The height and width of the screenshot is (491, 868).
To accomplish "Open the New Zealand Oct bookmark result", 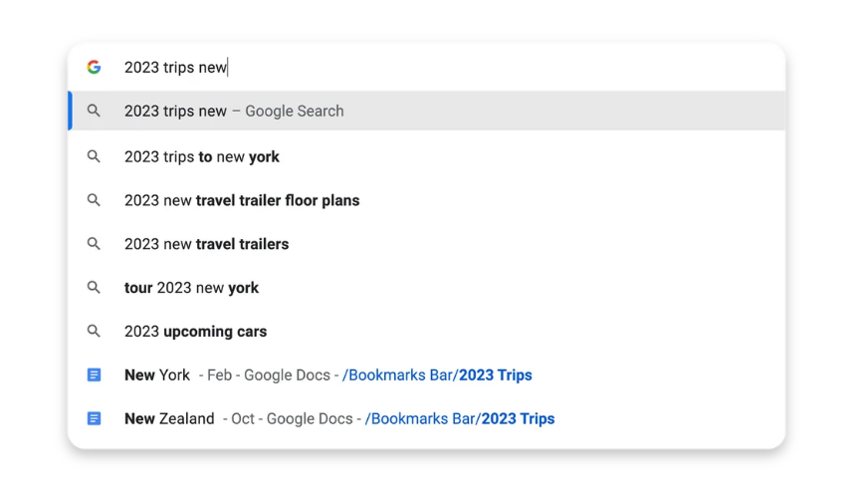I will click(x=426, y=418).
